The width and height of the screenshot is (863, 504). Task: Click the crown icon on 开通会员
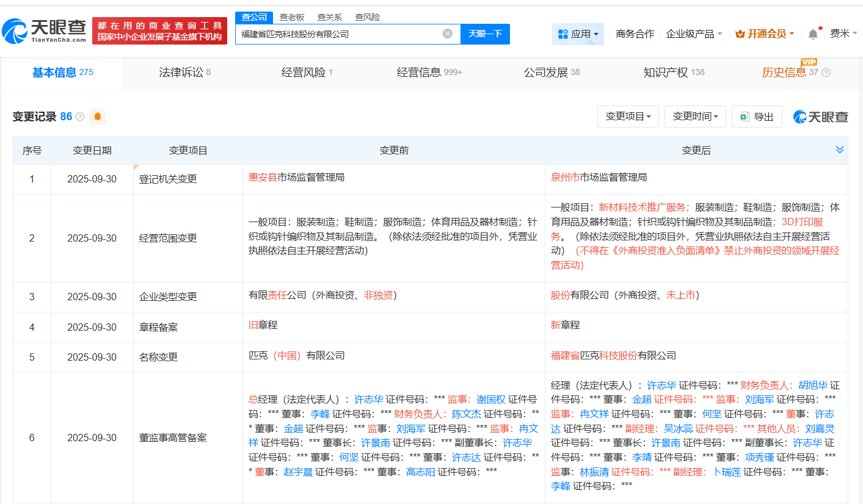point(740,34)
